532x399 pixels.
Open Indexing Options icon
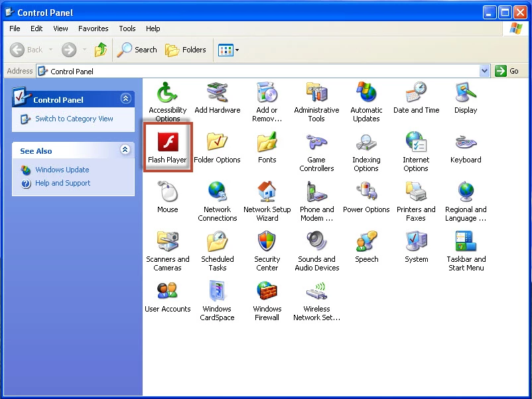pos(366,142)
